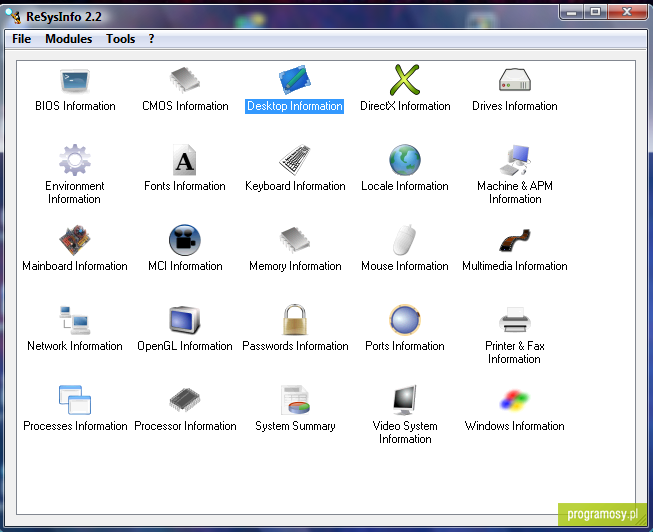The image size is (653, 532).
Task: Click the Fonts Information letter A icon
Action: (x=185, y=160)
